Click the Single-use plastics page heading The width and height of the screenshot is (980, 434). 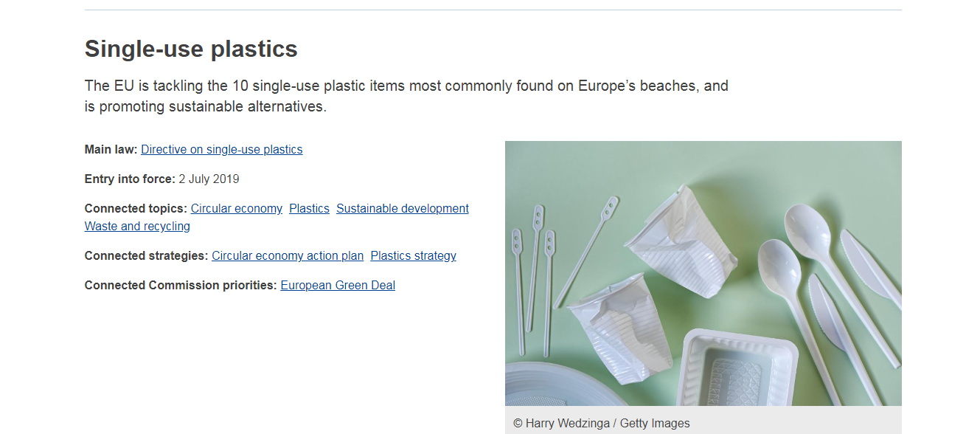191,49
